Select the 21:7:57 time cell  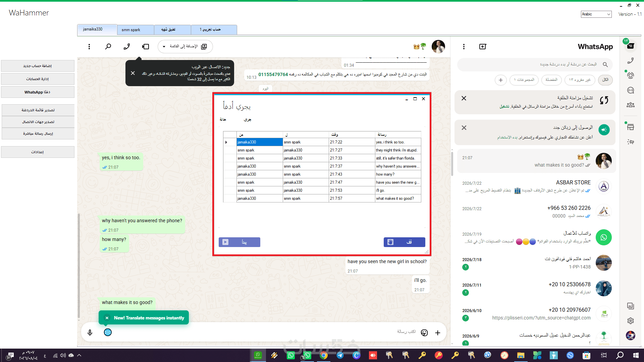352,198
